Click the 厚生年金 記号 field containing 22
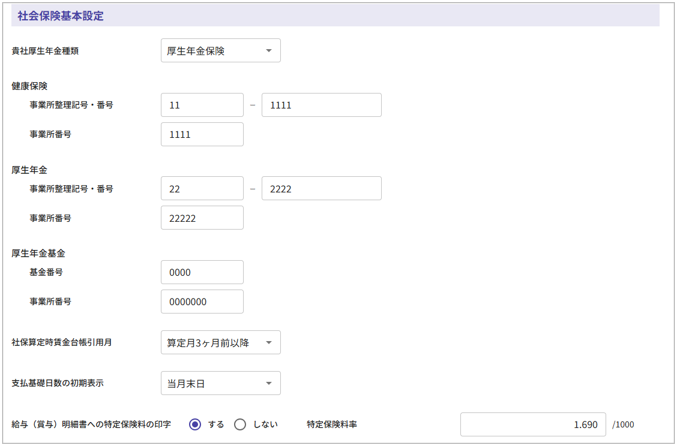 (202, 189)
